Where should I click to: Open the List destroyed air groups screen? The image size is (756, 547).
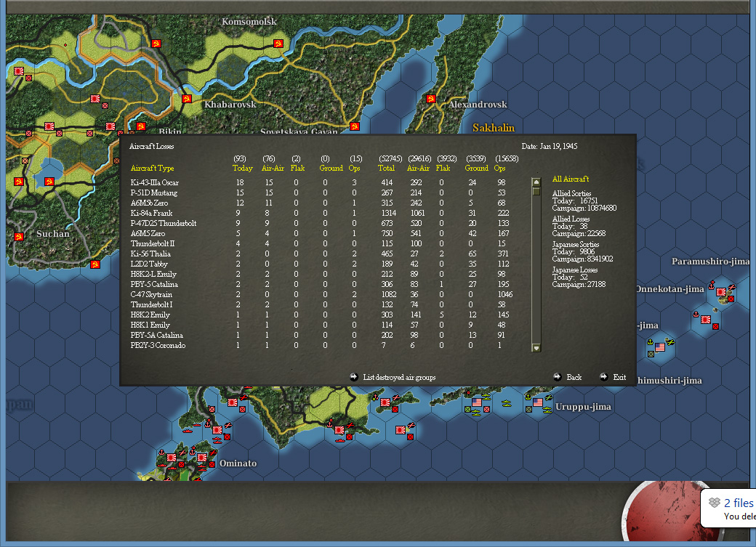pos(400,377)
